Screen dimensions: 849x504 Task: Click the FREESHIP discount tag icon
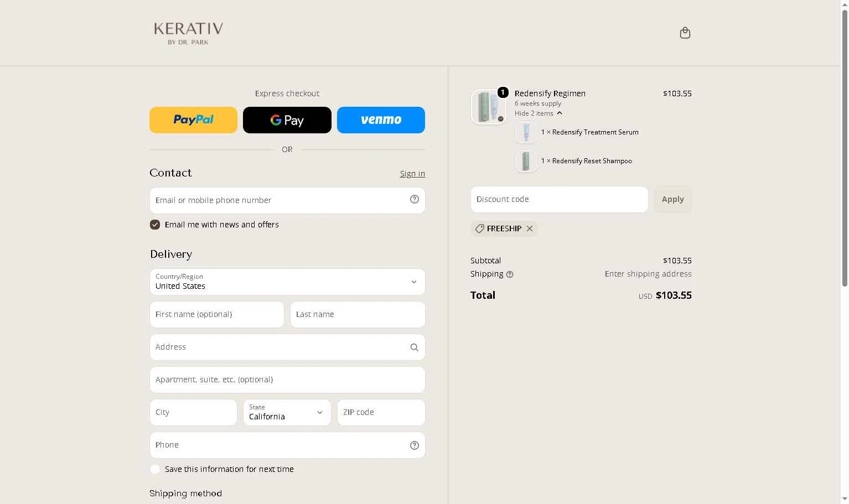(x=480, y=228)
